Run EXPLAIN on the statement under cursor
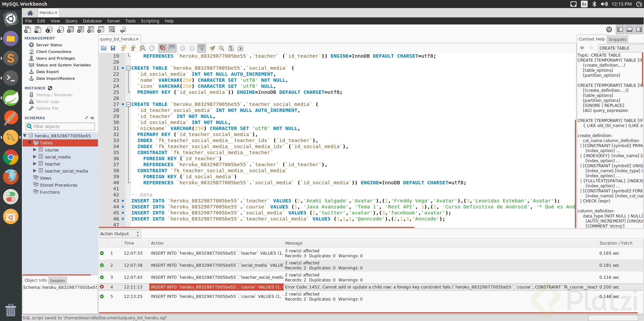This screenshot has height=321, width=644. click(143, 48)
